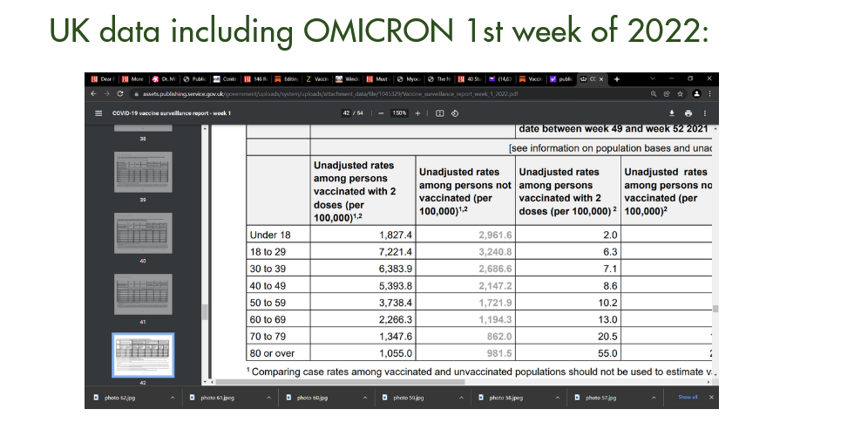The width and height of the screenshot is (868, 423).
Task: Open the tab search dropdown arrow
Action: click(652, 78)
